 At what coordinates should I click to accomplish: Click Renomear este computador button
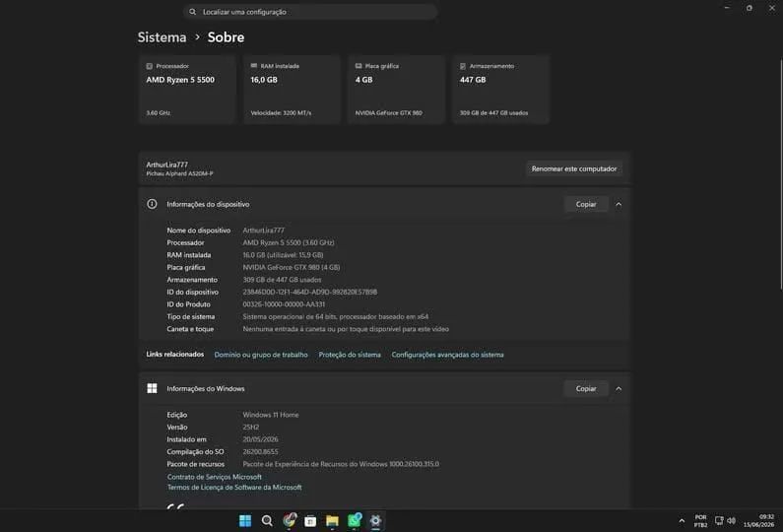tap(574, 168)
